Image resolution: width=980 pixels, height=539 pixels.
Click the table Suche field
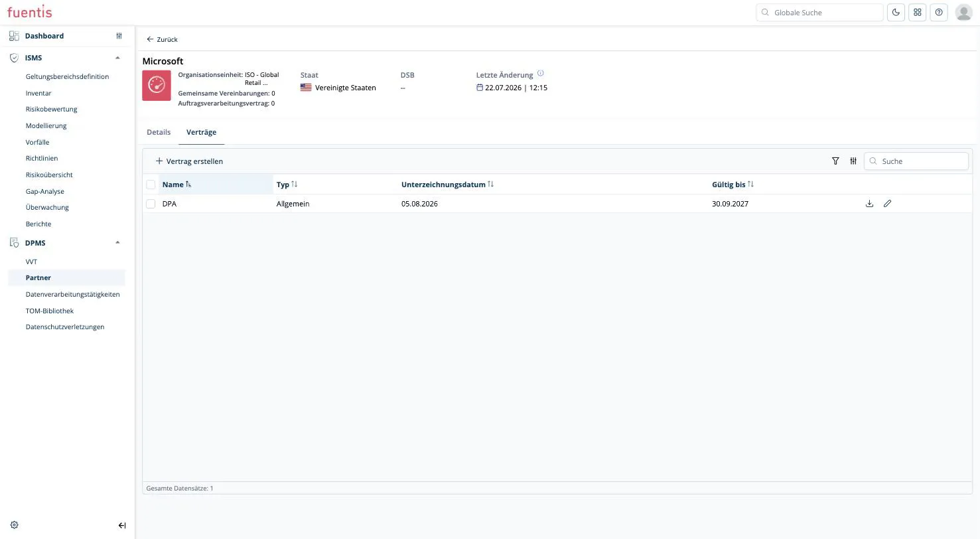tap(916, 161)
